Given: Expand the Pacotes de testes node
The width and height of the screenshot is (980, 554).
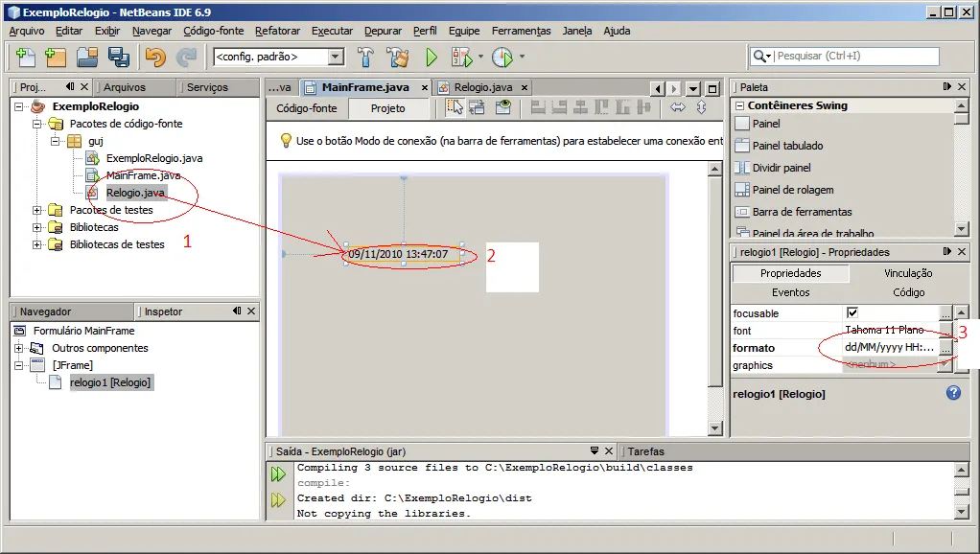Looking at the screenshot, I should (36, 211).
